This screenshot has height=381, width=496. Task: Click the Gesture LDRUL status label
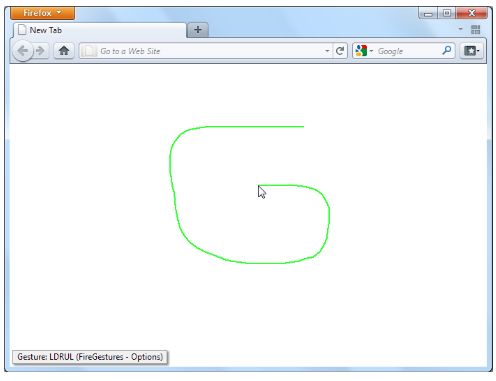coord(90,357)
